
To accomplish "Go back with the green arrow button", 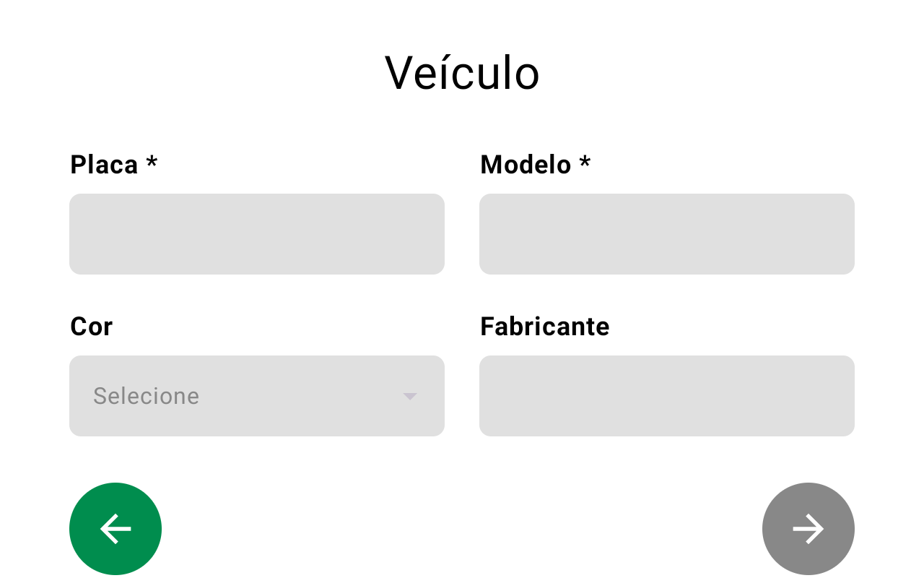I will [x=115, y=529].
